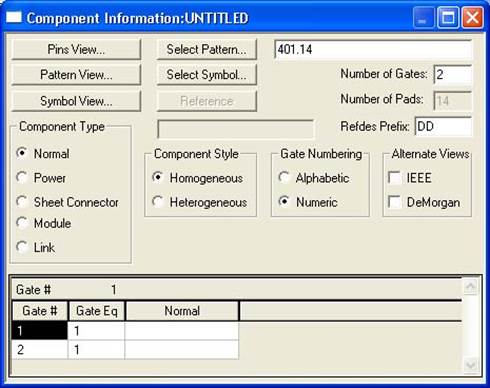490x388 pixels.
Task: Click the Number of Gates input field
Action: [453, 74]
